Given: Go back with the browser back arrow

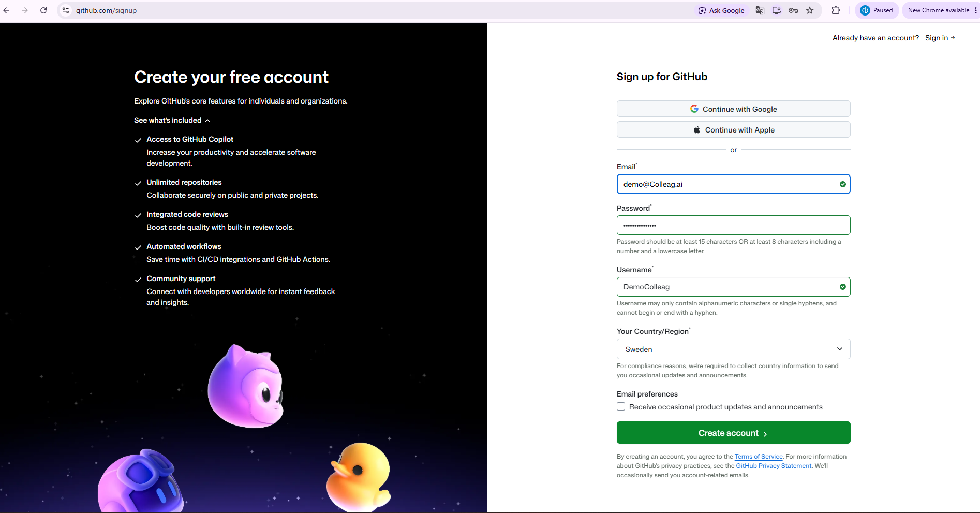Looking at the screenshot, I should [x=7, y=10].
